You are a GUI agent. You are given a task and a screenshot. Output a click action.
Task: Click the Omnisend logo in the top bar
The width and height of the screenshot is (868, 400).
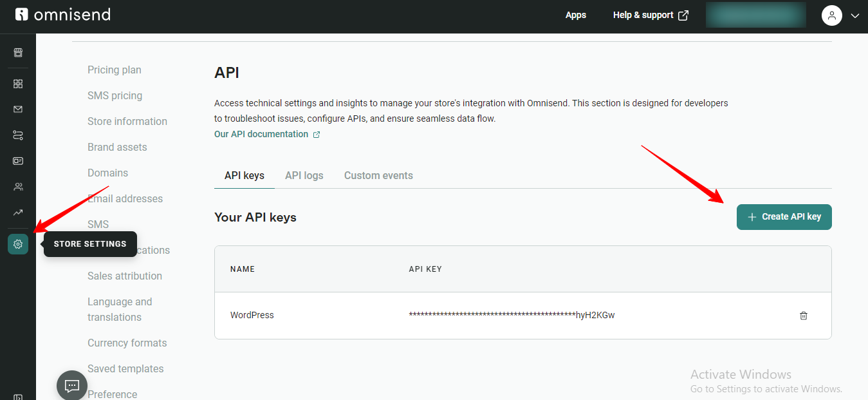point(62,14)
